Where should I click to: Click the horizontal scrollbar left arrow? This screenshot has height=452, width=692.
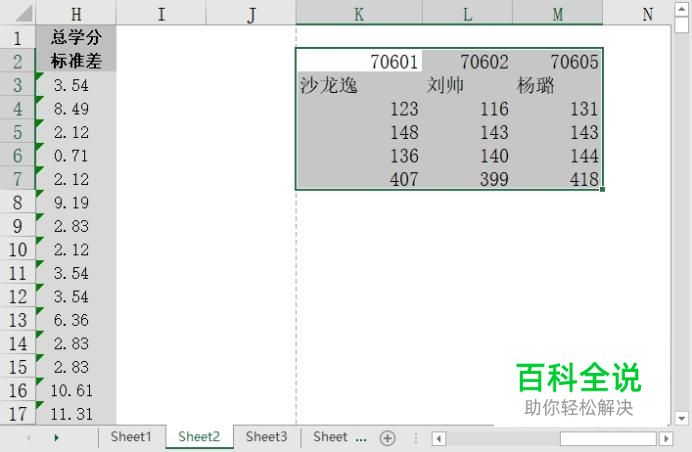click(439, 438)
